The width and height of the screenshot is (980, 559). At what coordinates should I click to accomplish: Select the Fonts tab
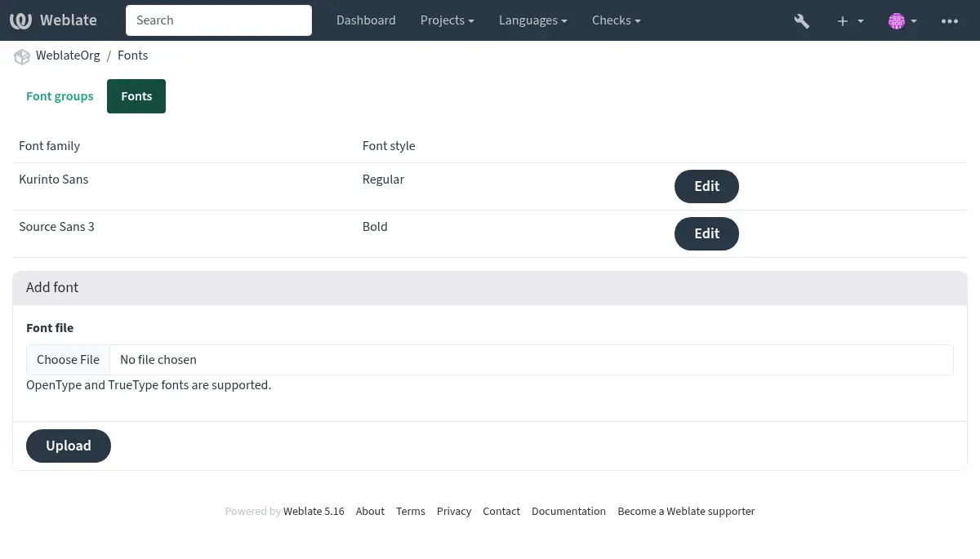(x=136, y=96)
